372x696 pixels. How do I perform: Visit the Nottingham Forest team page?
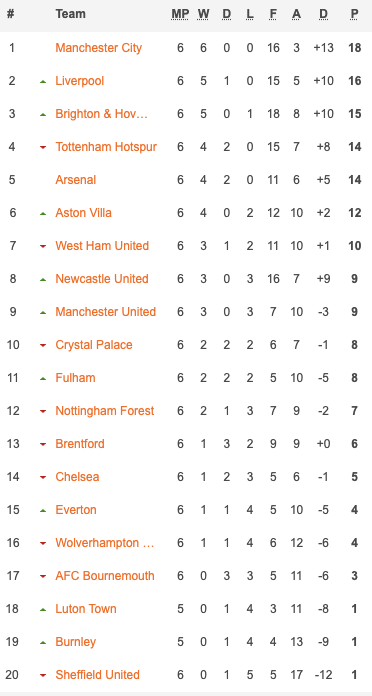105,411
